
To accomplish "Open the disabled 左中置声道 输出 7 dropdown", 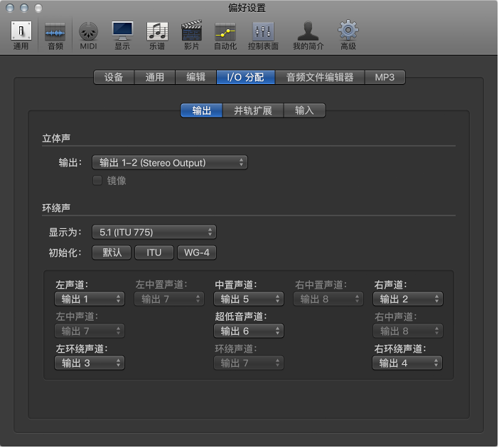I will point(169,299).
